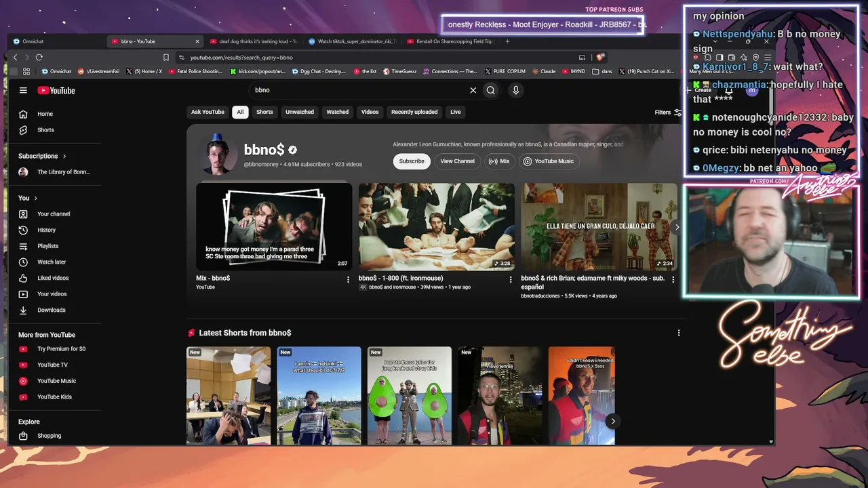Open more options for Latest Shorts section
Image resolution: width=868 pixels, height=488 pixels.
tap(679, 333)
